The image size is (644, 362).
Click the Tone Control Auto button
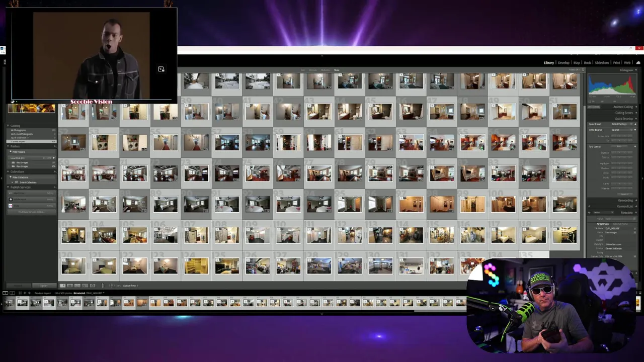pyautogui.click(x=619, y=146)
